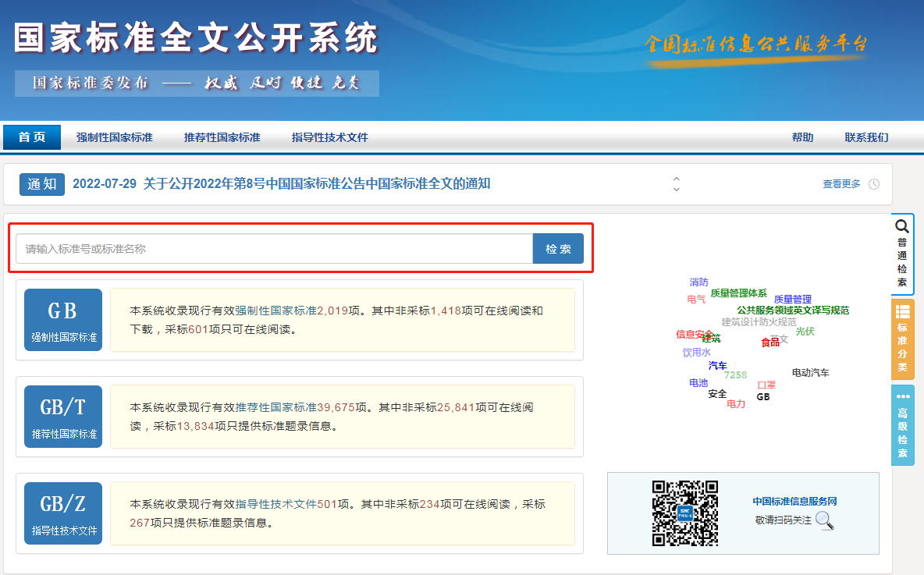This screenshot has width=924, height=575.
Task: Open the 高级检索 dots side tab
Action: point(902,425)
